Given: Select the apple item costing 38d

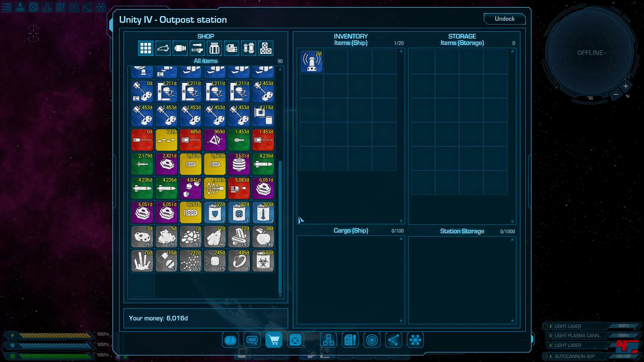Looking at the screenshot, I should (263, 237).
